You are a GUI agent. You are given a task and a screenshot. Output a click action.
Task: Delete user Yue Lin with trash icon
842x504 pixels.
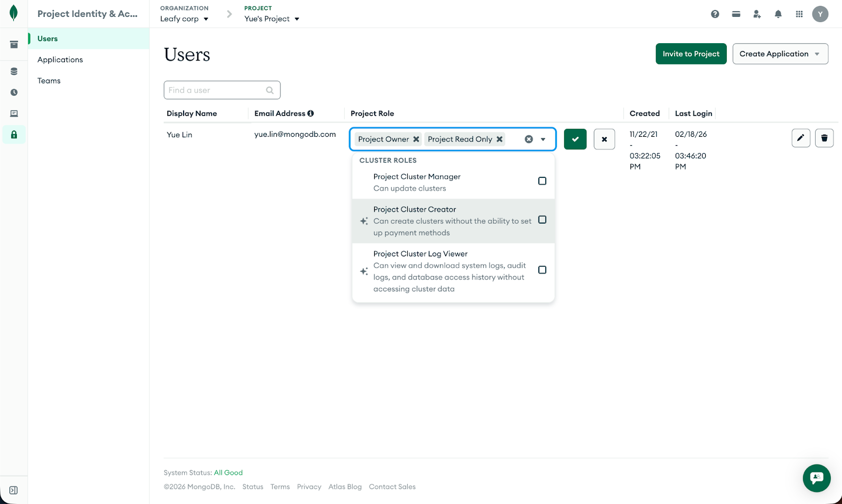824,138
